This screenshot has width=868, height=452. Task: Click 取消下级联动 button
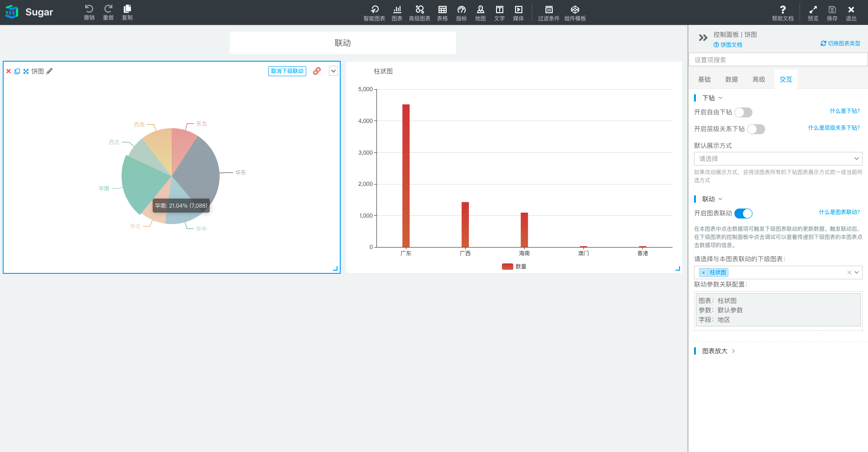point(287,71)
